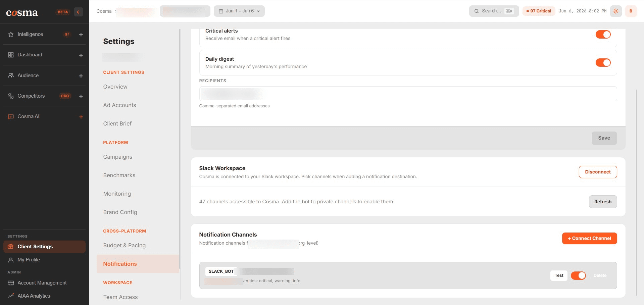
Task: Click the cosma logo
Action: 22,12
